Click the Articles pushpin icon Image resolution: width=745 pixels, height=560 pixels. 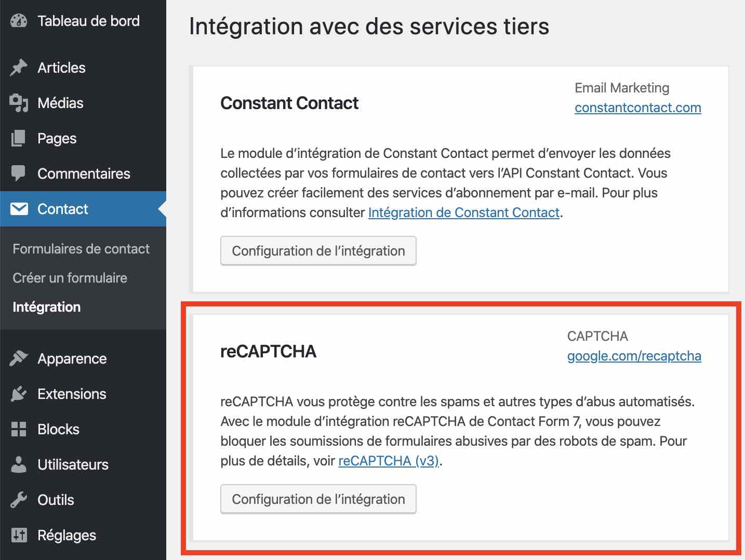[19, 68]
